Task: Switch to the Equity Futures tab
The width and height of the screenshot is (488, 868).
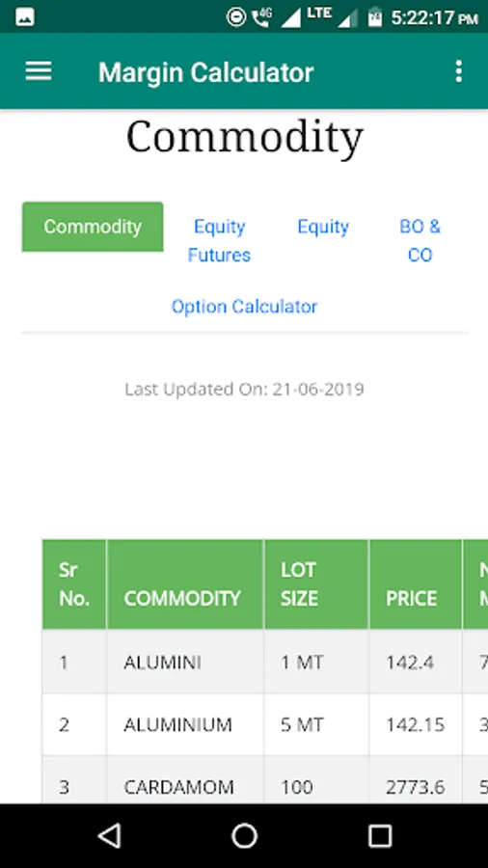Action: tap(219, 241)
